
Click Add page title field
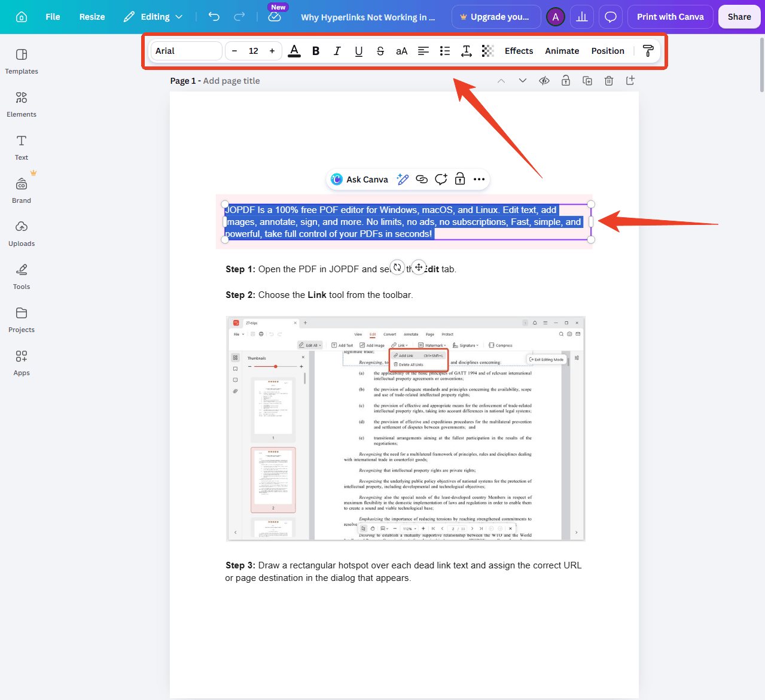[231, 81]
